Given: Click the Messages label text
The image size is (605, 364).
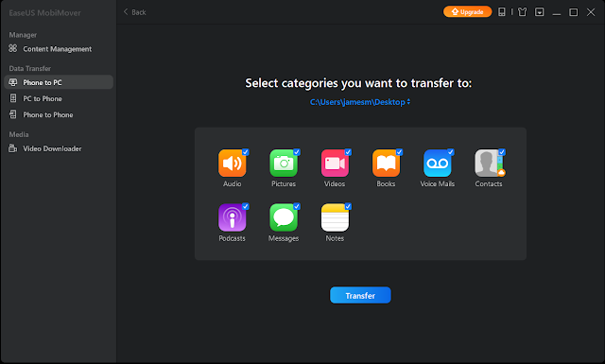Looking at the screenshot, I should pos(284,238).
